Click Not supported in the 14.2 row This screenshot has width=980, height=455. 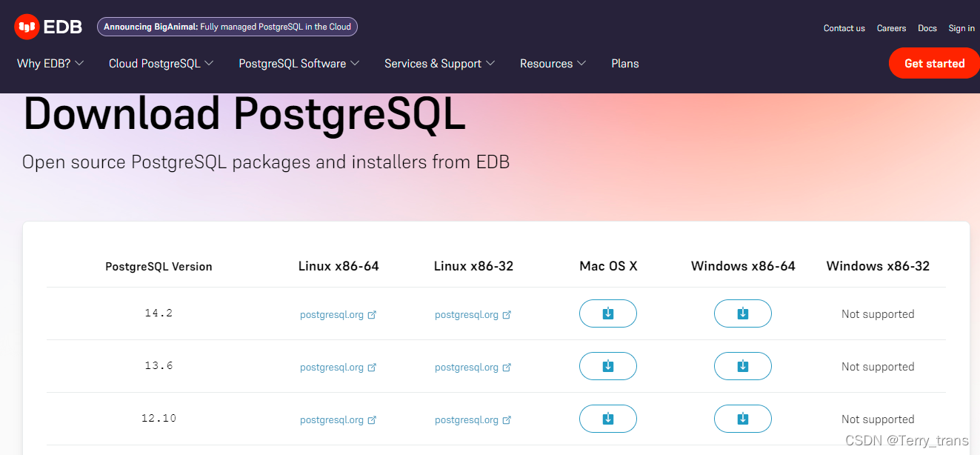[x=878, y=314]
